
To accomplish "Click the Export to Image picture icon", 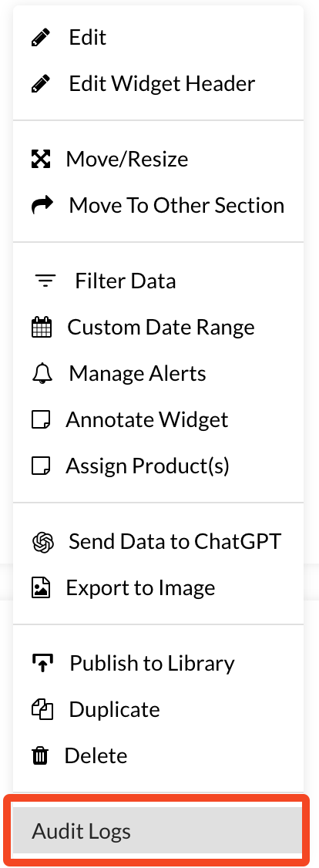I will (x=41, y=588).
